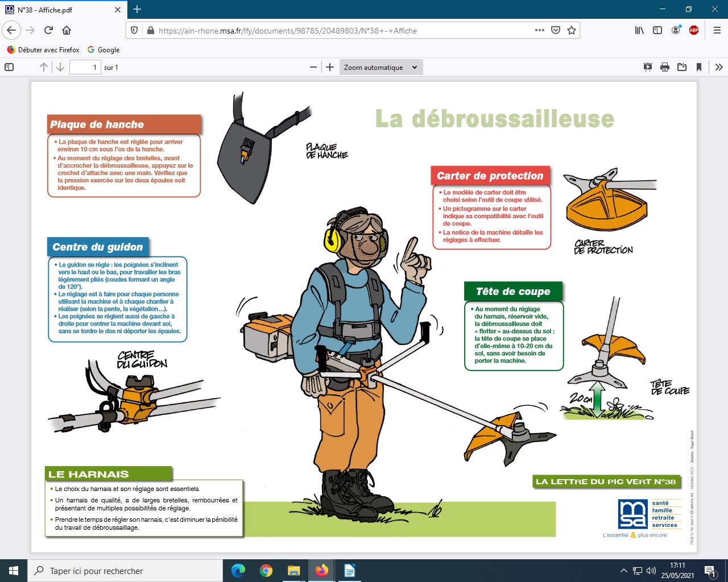Download the PDF file
Screen dimensions: 728x582
pyautogui.click(x=682, y=67)
